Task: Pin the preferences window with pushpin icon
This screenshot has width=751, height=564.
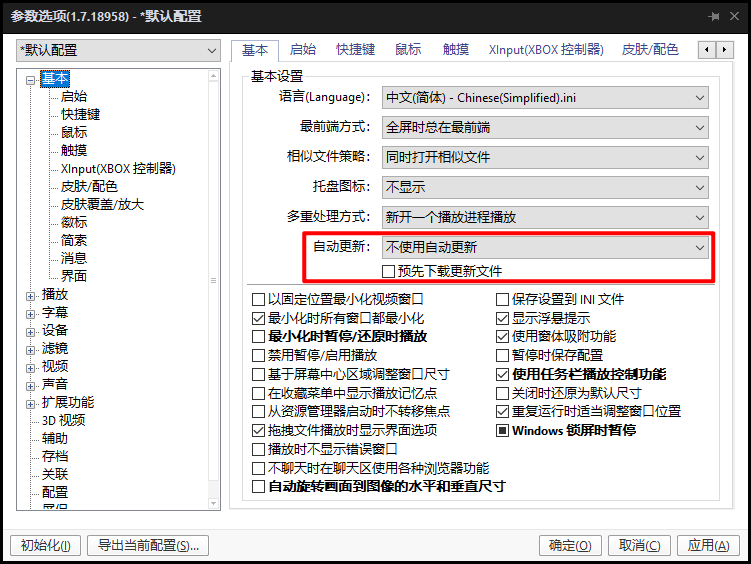Action: (714, 17)
